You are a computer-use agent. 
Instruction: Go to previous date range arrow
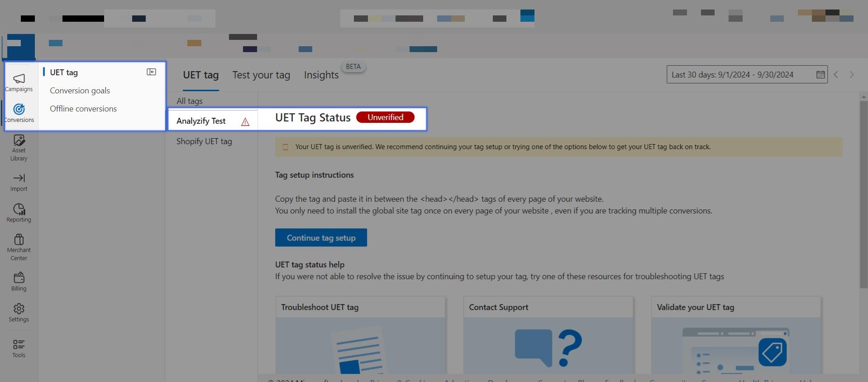836,75
